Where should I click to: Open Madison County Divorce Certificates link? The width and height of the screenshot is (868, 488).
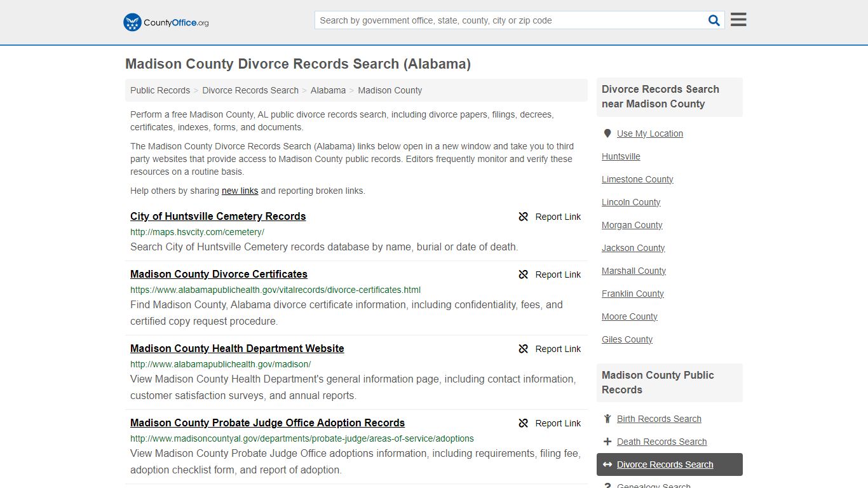click(x=219, y=274)
